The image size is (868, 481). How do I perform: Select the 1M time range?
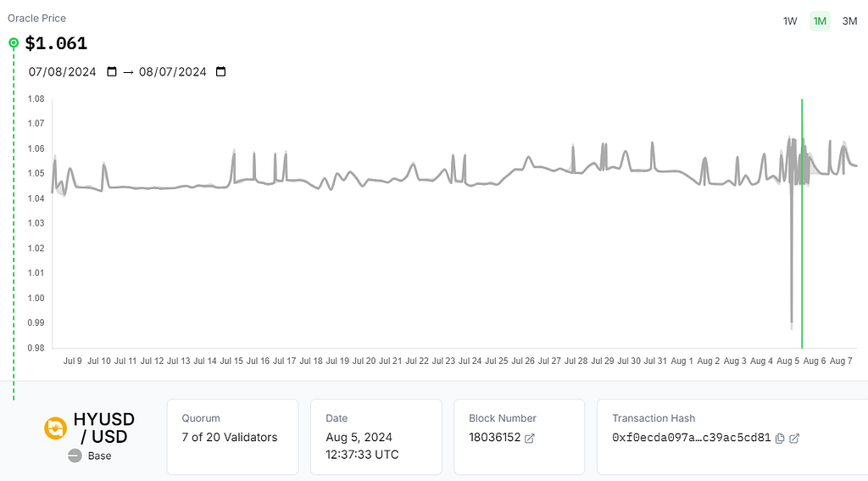click(x=820, y=21)
